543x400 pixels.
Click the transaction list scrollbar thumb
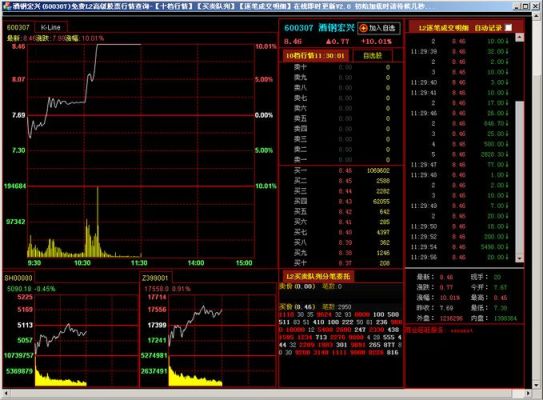[519, 177]
